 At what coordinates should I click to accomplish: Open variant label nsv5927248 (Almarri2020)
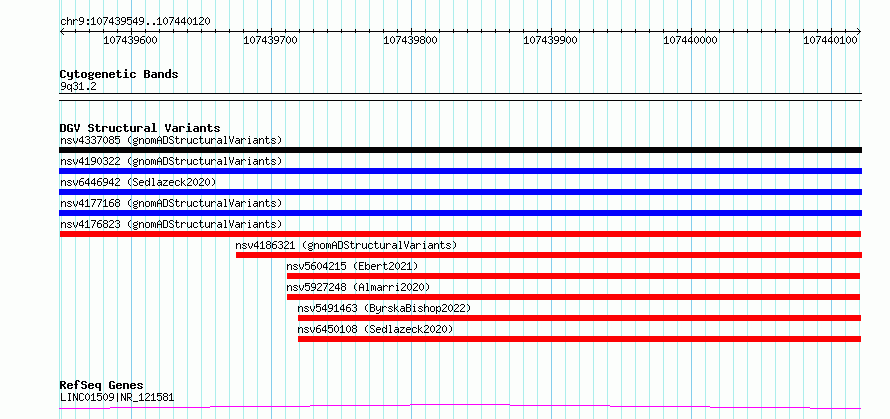(358, 287)
